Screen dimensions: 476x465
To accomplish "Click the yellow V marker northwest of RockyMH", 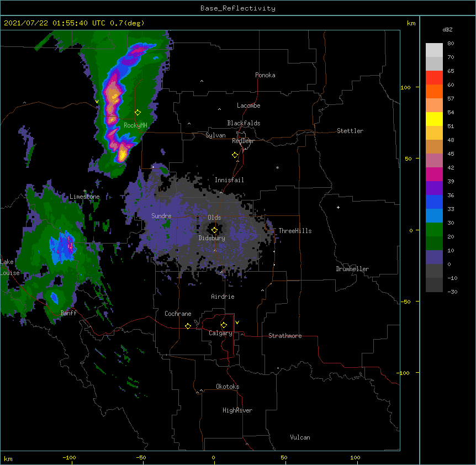I will (x=97, y=102).
